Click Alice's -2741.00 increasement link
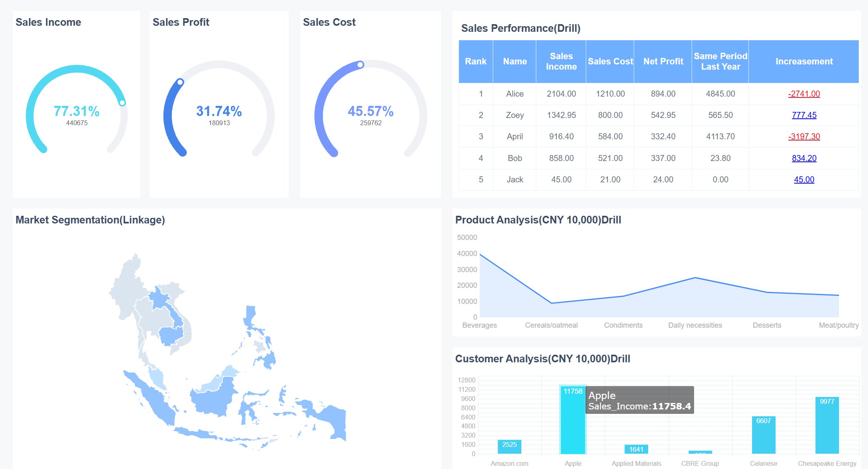This screenshot has width=868, height=469. [x=804, y=93]
